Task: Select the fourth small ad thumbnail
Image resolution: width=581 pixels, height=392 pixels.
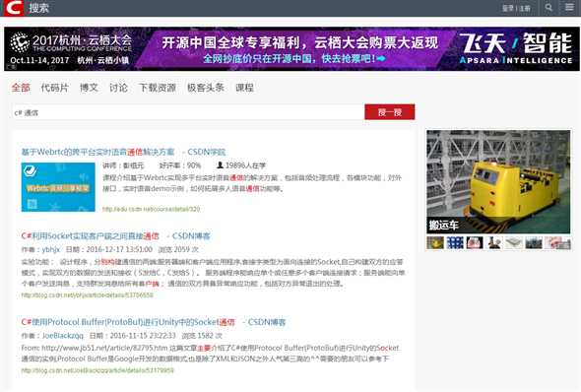Action: (x=494, y=242)
